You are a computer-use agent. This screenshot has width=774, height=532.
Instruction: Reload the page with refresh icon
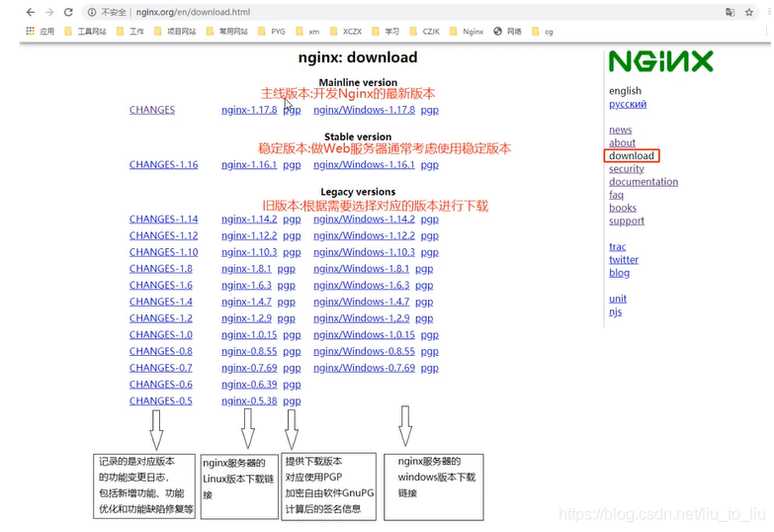[x=68, y=12]
